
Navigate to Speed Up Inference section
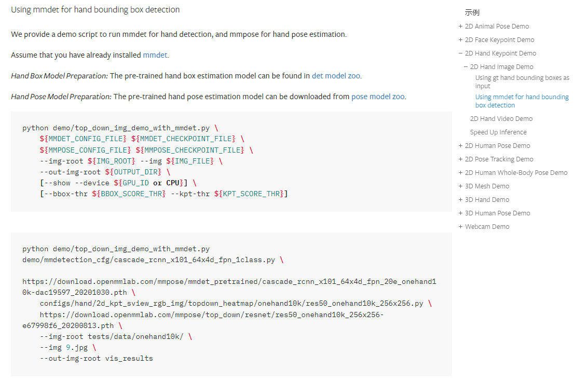pos(498,132)
